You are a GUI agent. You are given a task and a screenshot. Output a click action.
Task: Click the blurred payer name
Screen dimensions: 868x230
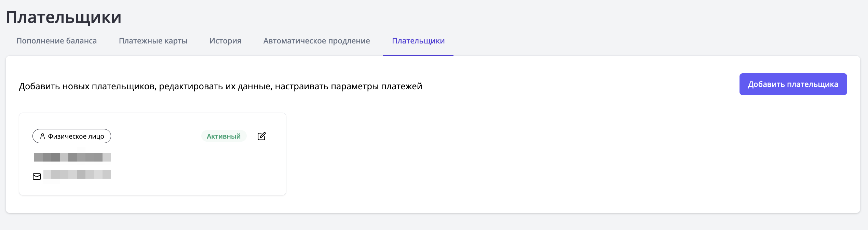[72, 157]
